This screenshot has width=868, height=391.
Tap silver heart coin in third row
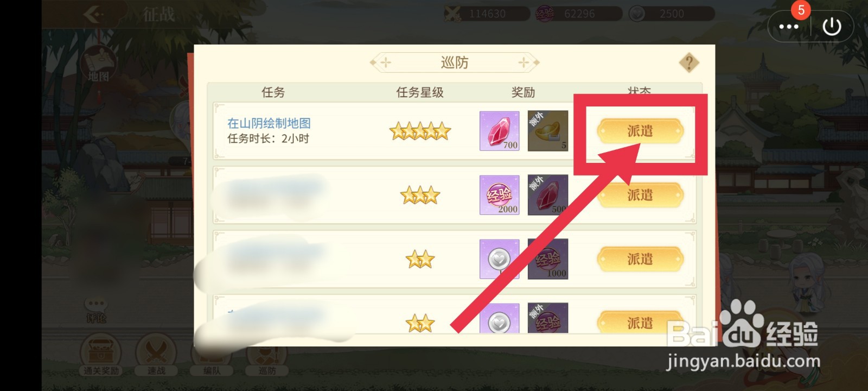click(499, 259)
